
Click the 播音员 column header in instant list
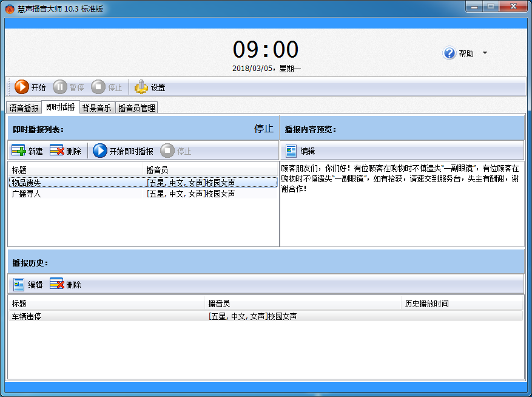click(x=210, y=169)
